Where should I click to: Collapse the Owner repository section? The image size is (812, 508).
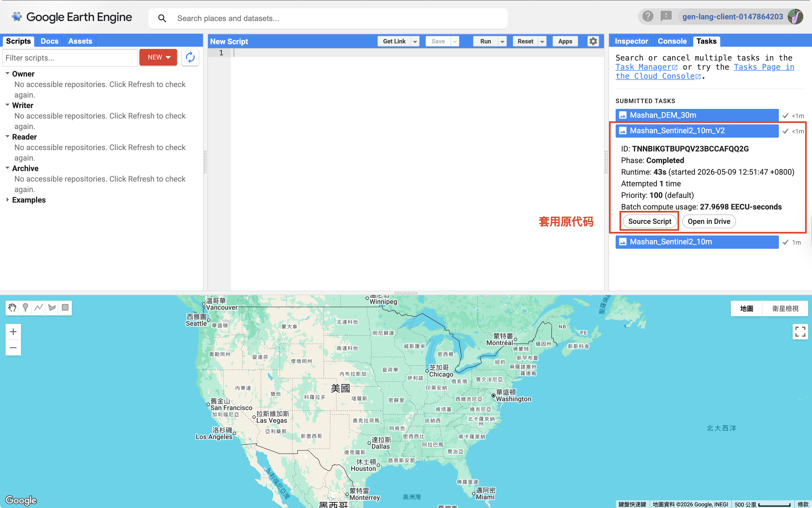(x=7, y=74)
